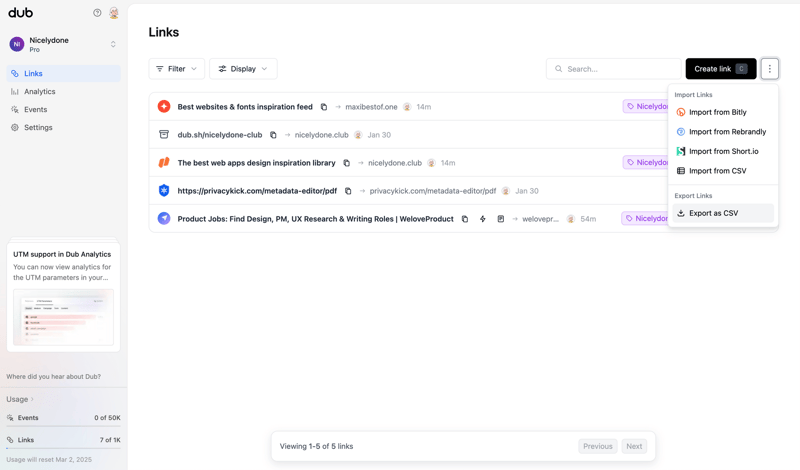
Task: Choose Export as CSV
Action: [723, 213]
